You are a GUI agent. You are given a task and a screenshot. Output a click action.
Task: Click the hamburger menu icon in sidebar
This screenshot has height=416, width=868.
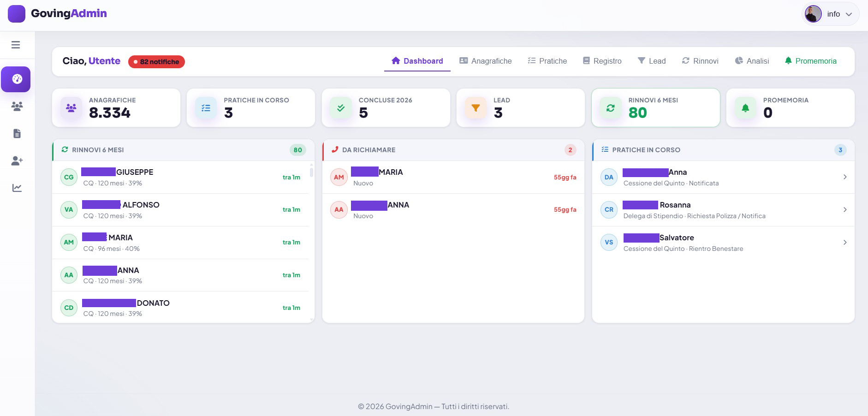coord(16,45)
